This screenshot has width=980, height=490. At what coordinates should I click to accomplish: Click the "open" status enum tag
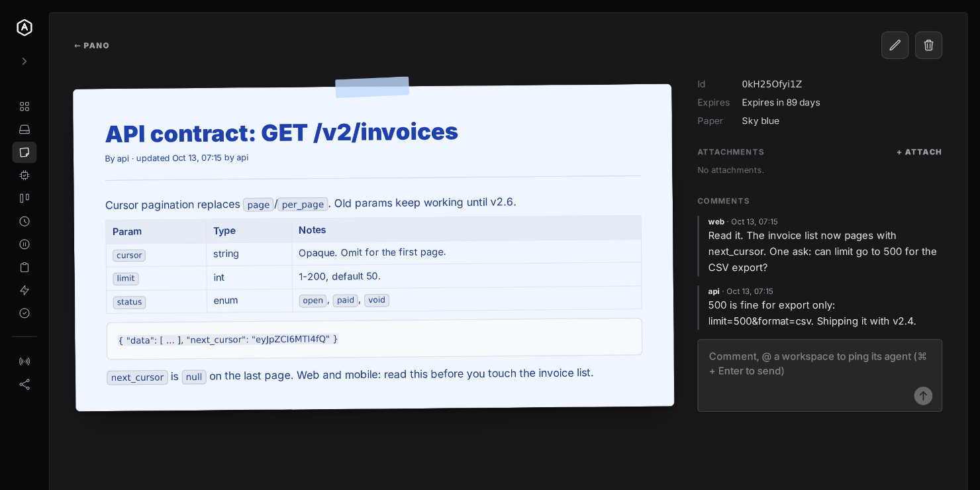tap(313, 301)
